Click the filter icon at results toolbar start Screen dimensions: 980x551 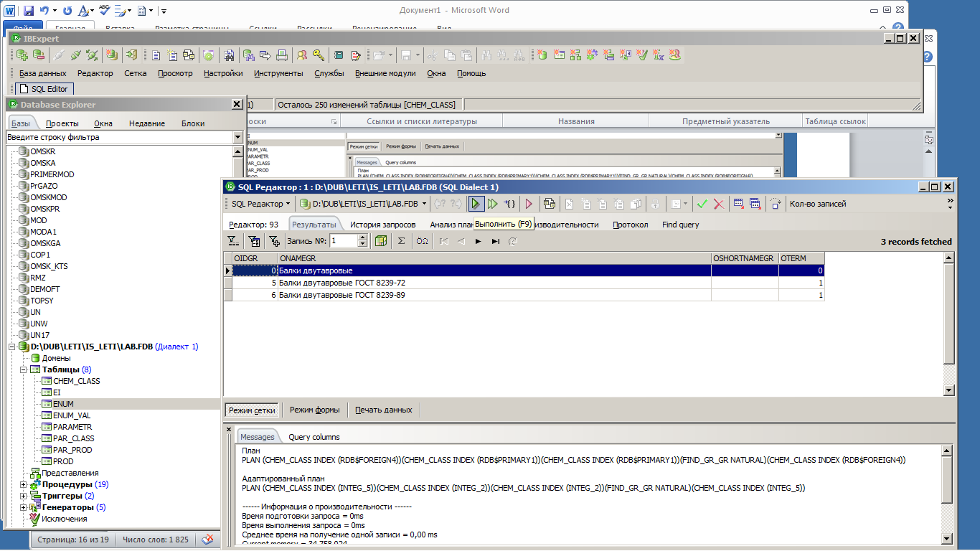(x=233, y=241)
